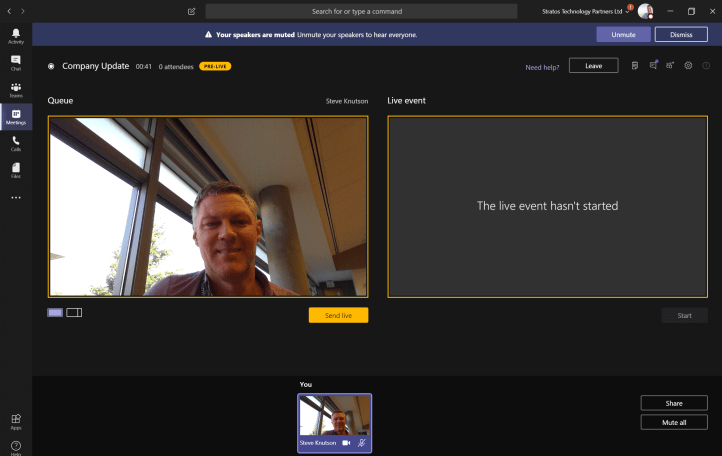Send the queued video live

point(338,316)
